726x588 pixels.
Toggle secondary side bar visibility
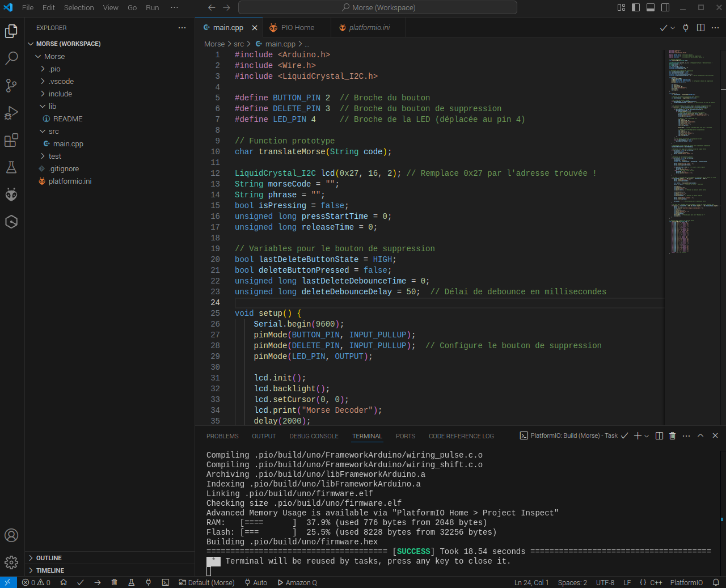(665, 7)
